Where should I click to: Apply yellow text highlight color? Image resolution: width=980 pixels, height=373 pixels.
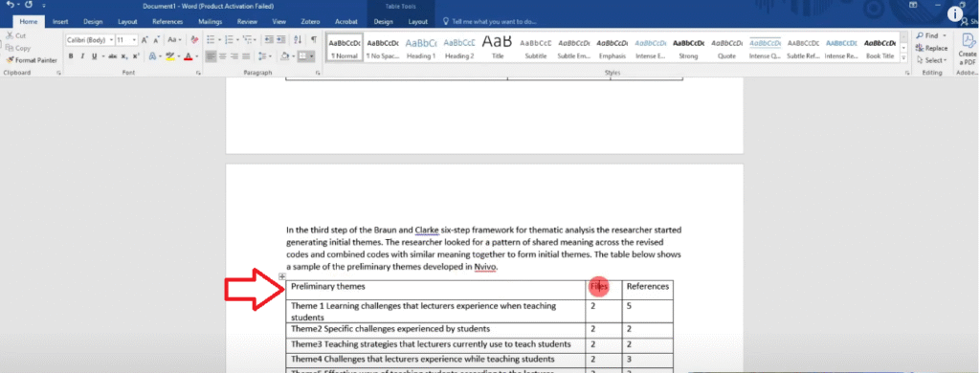[x=169, y=56]
